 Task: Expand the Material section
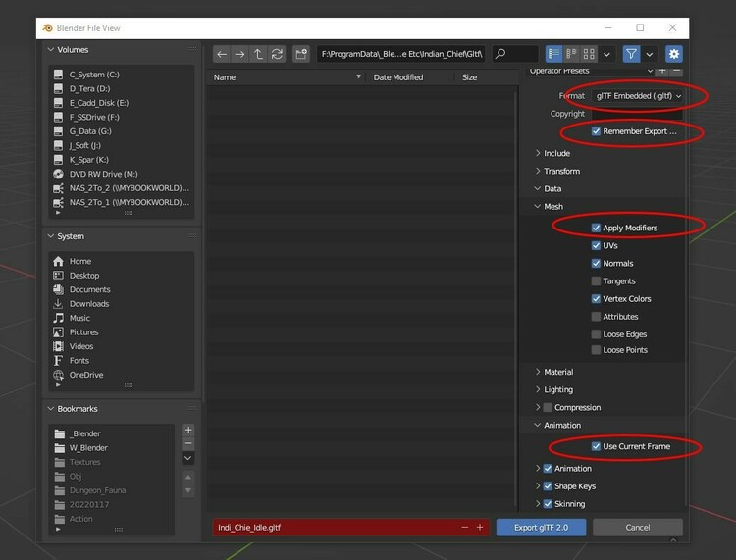[558, 372]
